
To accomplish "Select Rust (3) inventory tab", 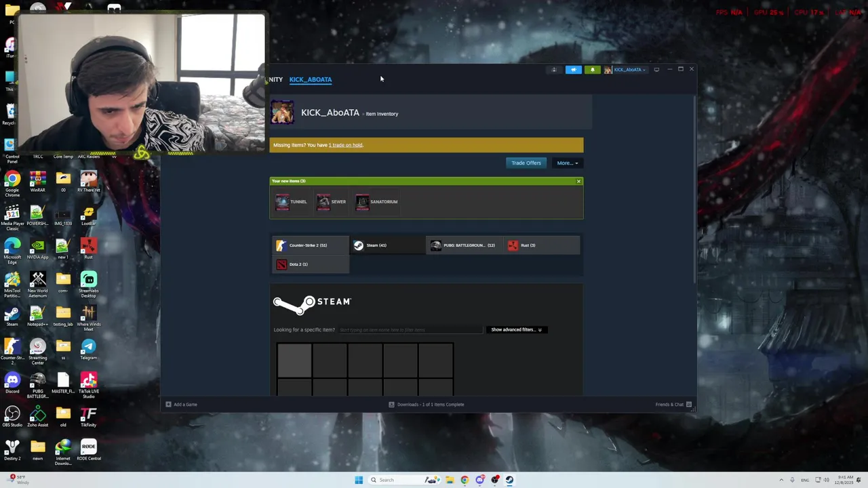I will tap(542, 245).
